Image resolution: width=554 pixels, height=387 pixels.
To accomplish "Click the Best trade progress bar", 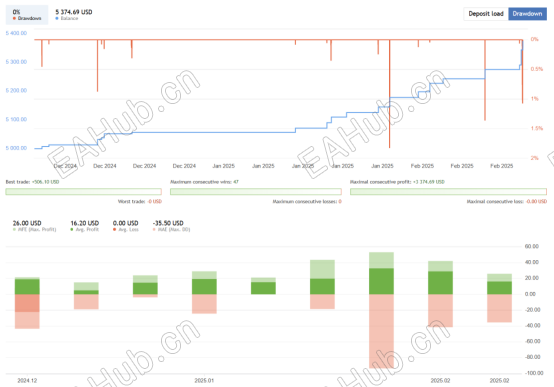I will [83, 192].
